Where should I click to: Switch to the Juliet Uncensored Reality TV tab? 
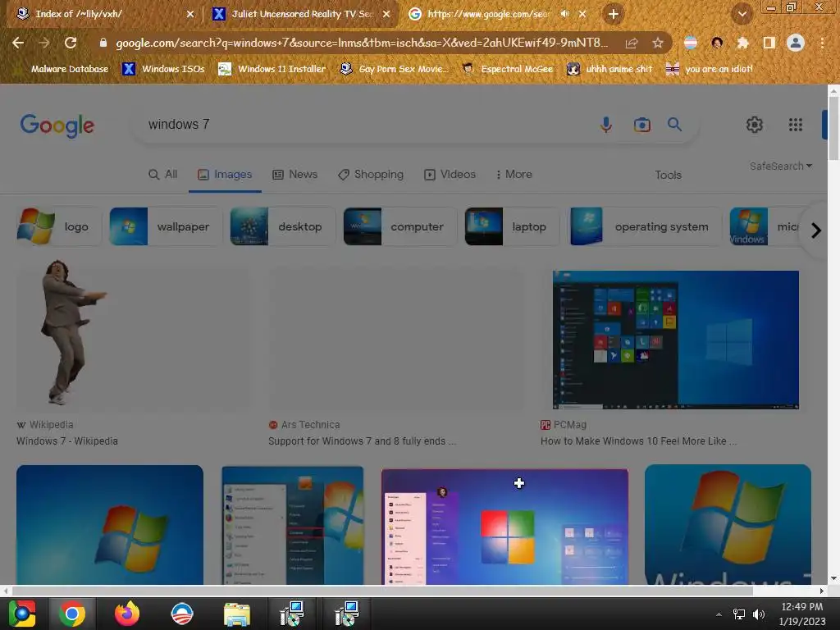point(302,14)
